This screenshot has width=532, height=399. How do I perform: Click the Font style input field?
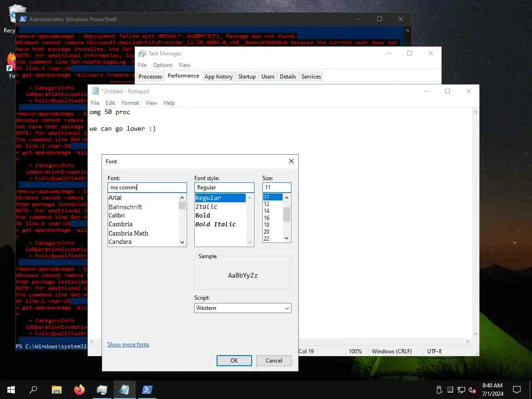pos(224,187)
